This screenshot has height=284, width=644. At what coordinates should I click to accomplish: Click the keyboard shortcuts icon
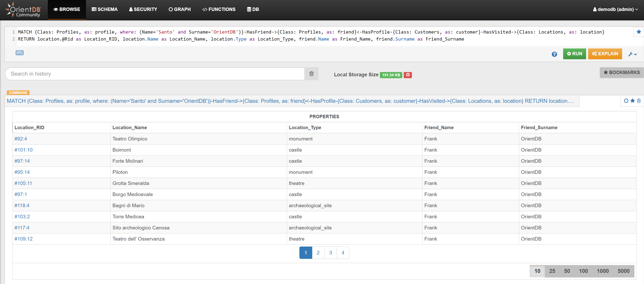point(20,53)
